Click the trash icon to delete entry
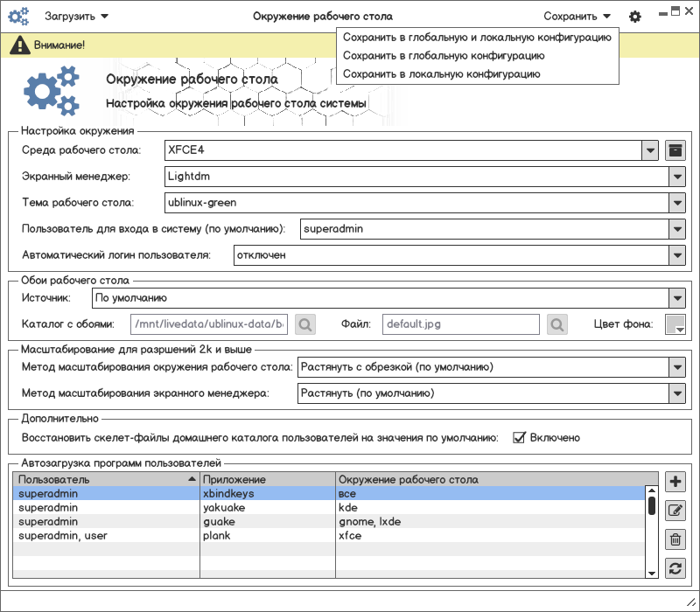Viewport: 700px width, 612px height. coord(675,539)
